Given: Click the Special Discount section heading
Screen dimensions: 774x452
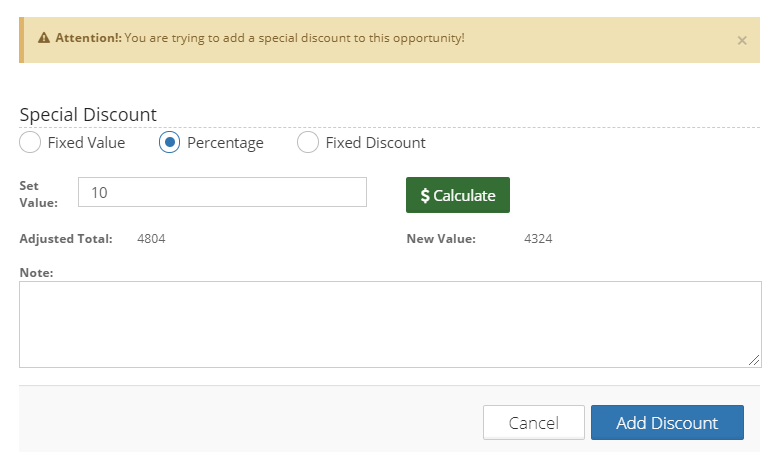Looking at the screenshot, I should point(88,114).
